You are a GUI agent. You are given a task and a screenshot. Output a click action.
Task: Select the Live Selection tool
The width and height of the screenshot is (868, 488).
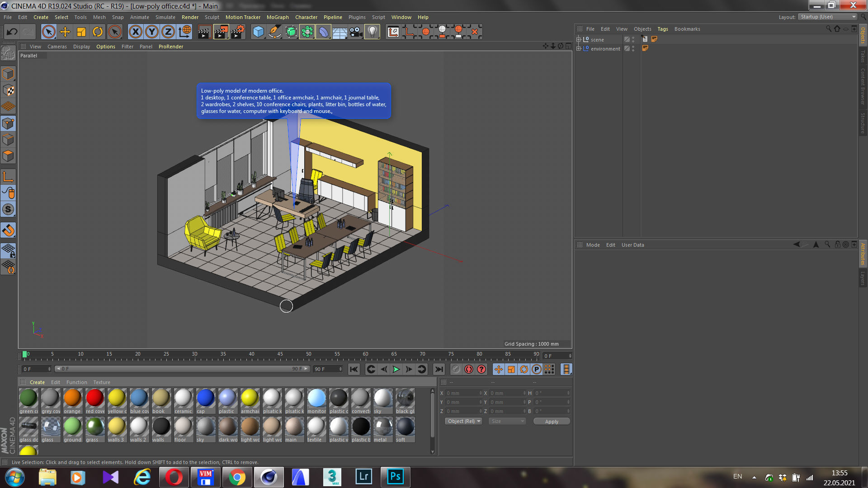click(x=49, y=32)
